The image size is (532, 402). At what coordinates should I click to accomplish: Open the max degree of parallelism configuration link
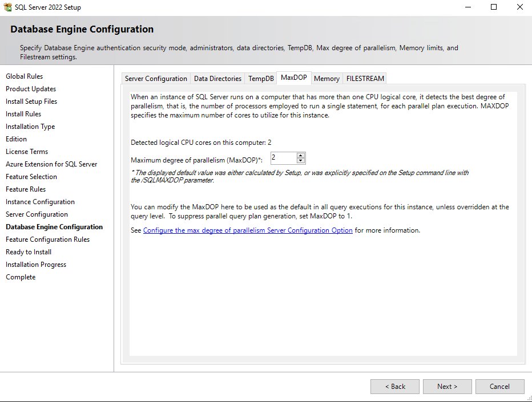pos(248,230)
